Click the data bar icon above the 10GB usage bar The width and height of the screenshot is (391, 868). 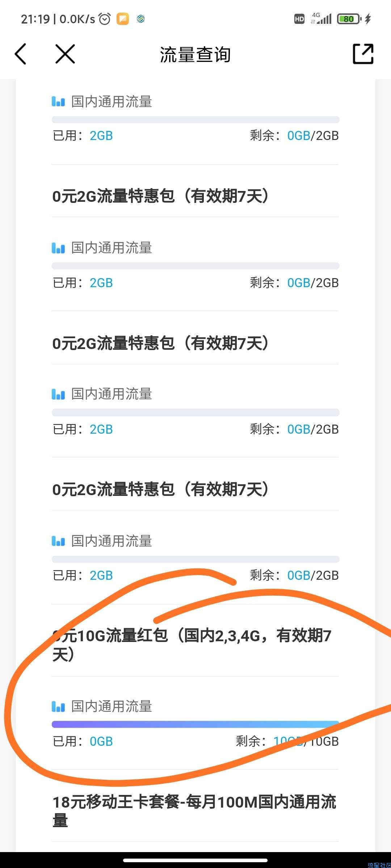point(58,706)
